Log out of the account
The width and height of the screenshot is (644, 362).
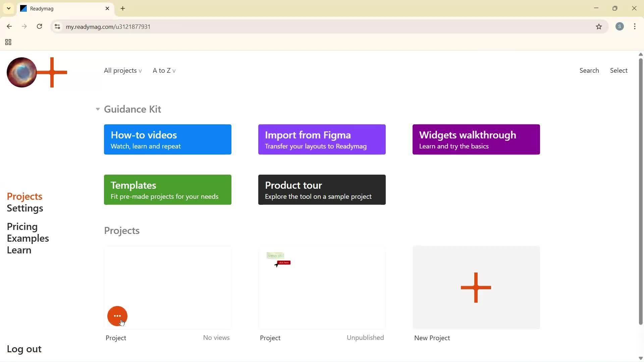[x=24, y=349]
